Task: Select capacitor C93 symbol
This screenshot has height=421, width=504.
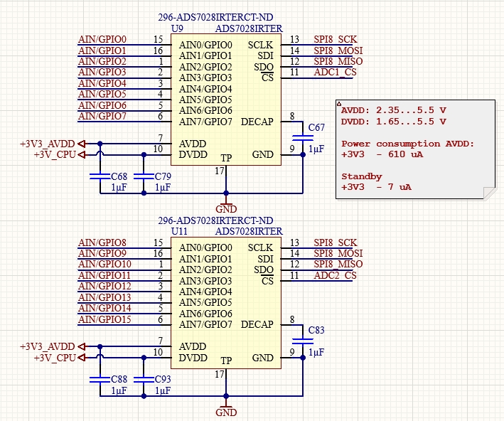Action: (144, 380)
